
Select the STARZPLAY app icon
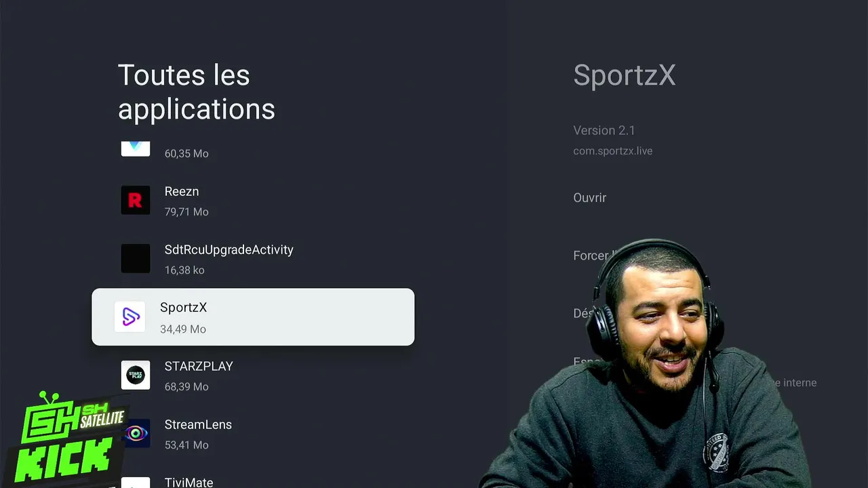[x=136, y=375]
